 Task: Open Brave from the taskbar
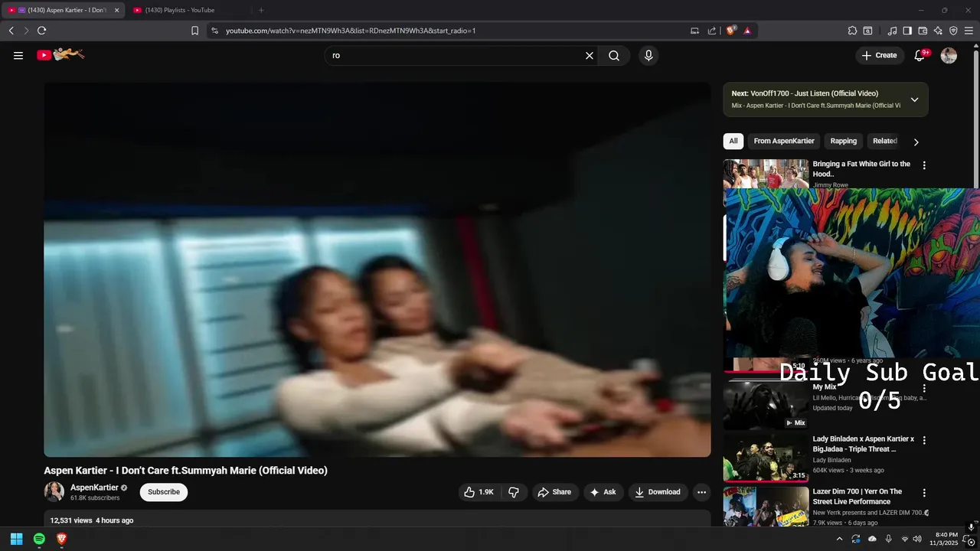tap(62, 539)
